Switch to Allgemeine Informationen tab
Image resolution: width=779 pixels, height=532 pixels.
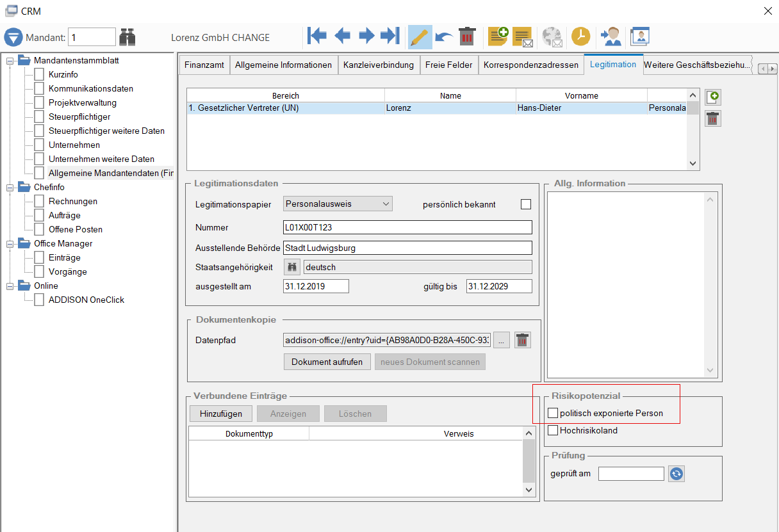[x=284, y=65]
